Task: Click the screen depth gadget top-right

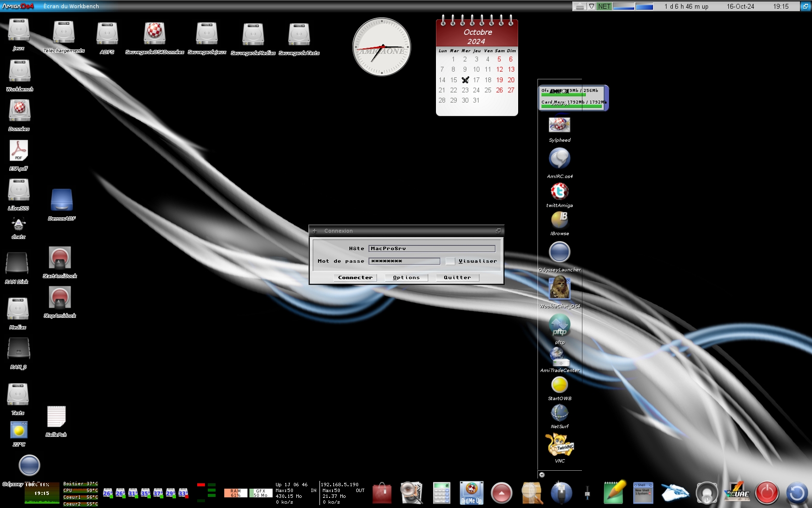Action: (806, 6)
